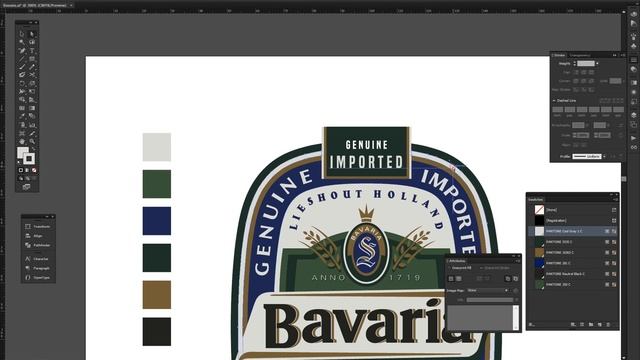Select the Scale tool
The width and height of the screenshot is (640, 360).
point(32,83)
